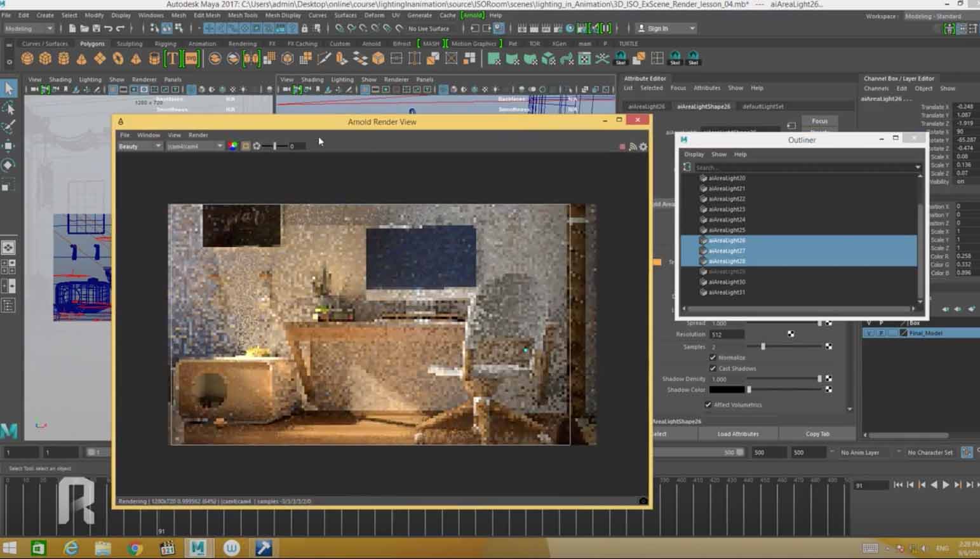The image size is (980, 559).
Task: Toggle the P playback box of Final_Model layer
Action: click(881, 333)
